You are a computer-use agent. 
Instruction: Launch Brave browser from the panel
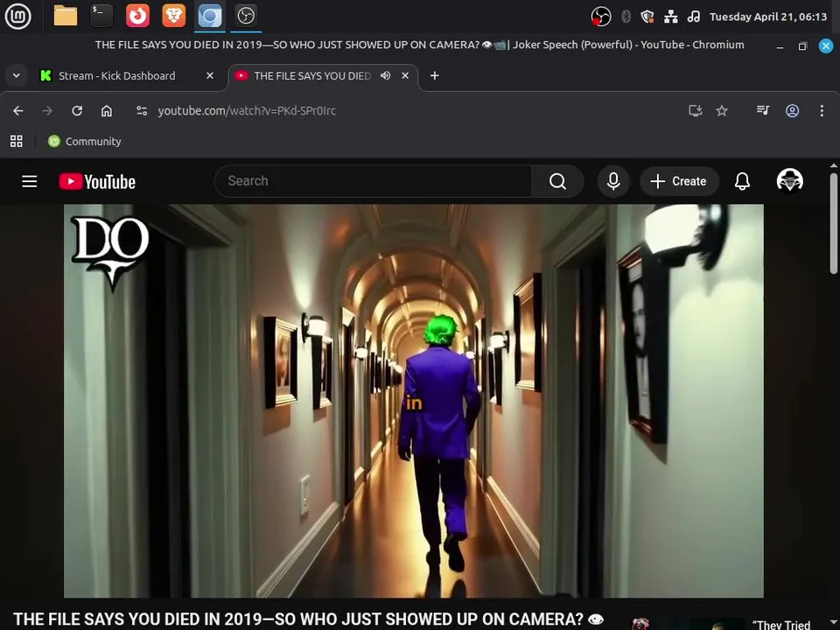173,16
